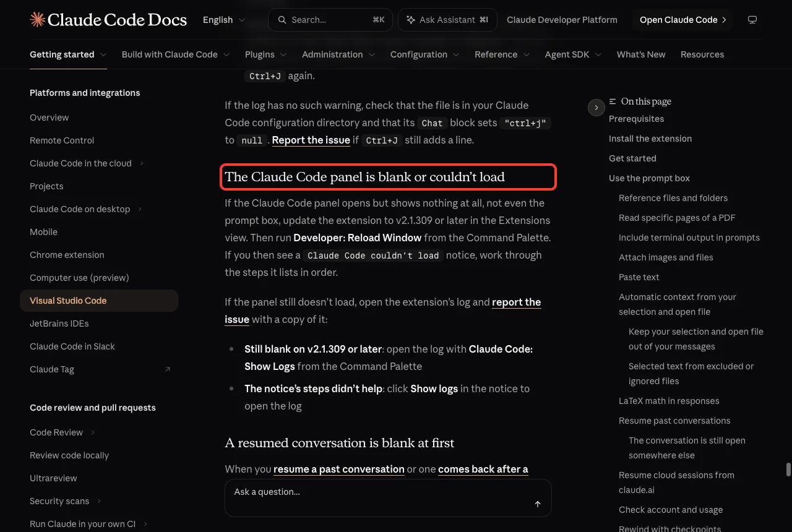Expand Claude Code in the cloud section

pyautogui.click(x=142, y=163)
